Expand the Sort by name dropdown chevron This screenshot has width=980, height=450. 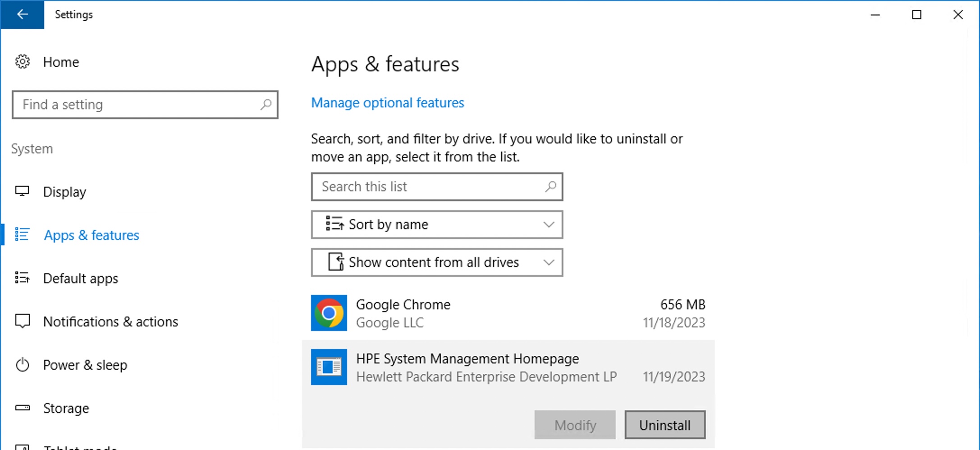[549, 225]
